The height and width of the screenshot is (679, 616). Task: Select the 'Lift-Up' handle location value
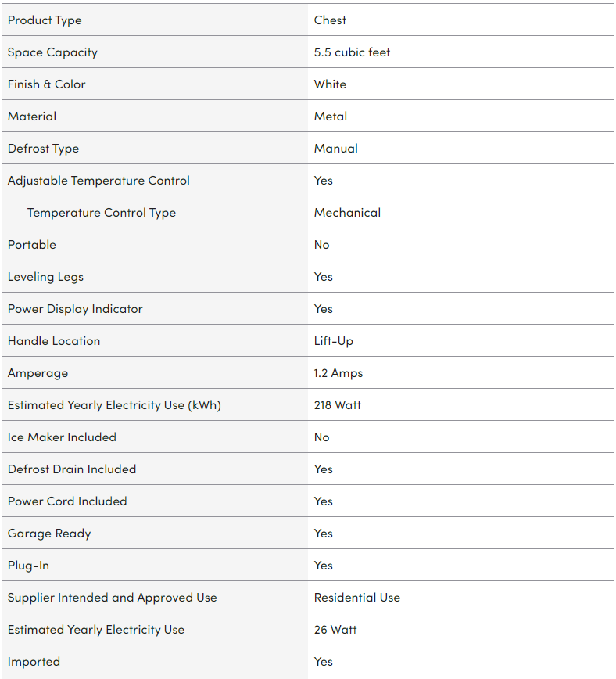334,341
